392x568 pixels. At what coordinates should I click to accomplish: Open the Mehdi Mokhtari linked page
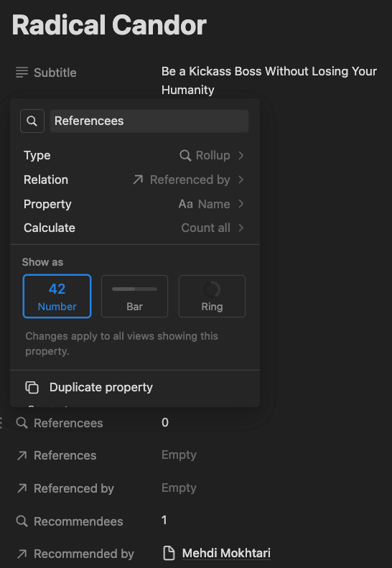coord(226,553)
